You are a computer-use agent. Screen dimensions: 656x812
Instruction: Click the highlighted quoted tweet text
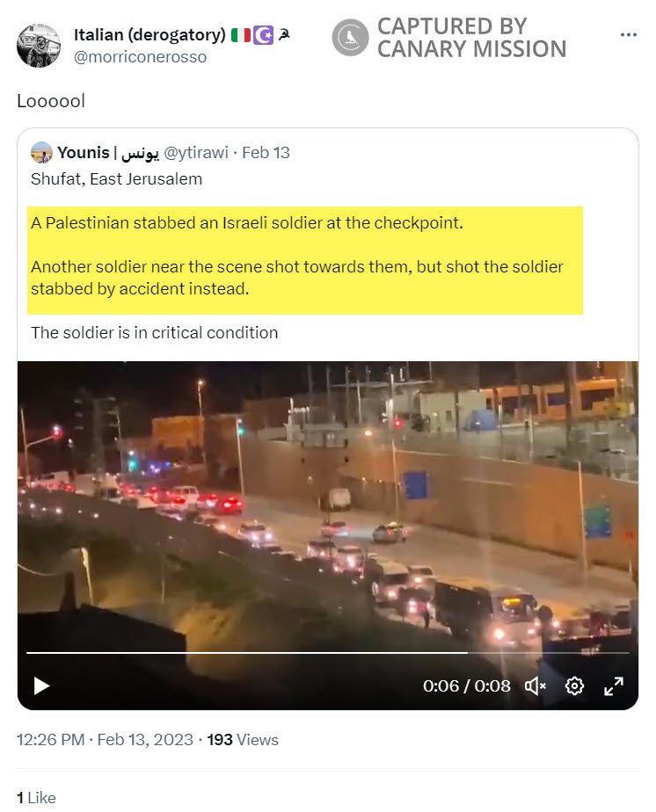(x=304, y=260)
